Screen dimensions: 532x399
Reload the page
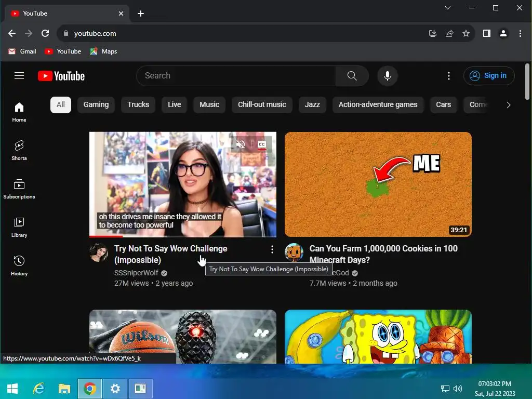click(x=45, y=33)
